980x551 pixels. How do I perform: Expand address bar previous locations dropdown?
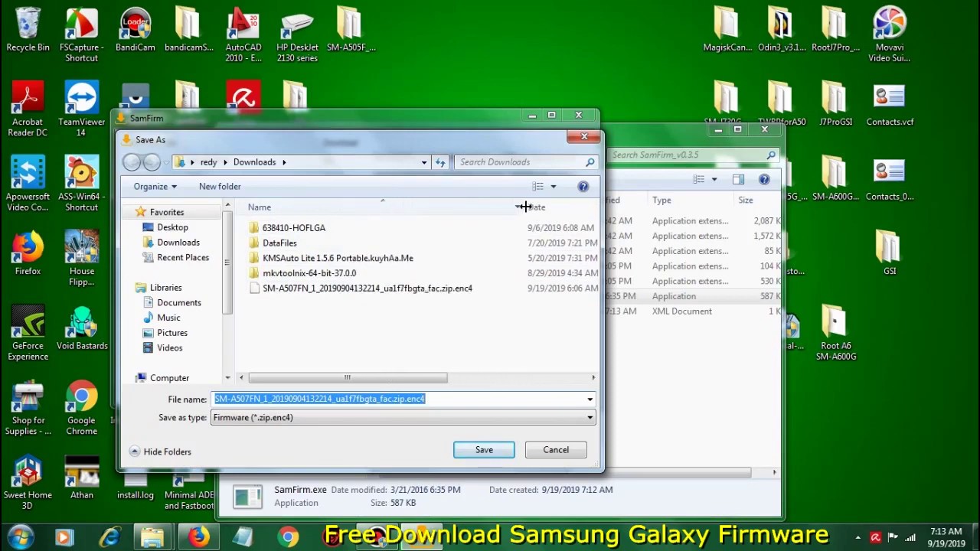(x=423, y=162)
